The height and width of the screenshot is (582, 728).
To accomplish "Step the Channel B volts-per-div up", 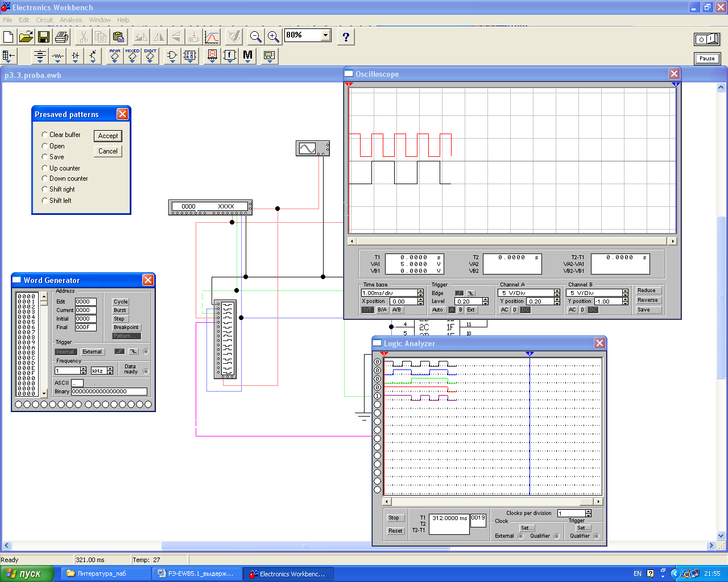I will (625, 291).
